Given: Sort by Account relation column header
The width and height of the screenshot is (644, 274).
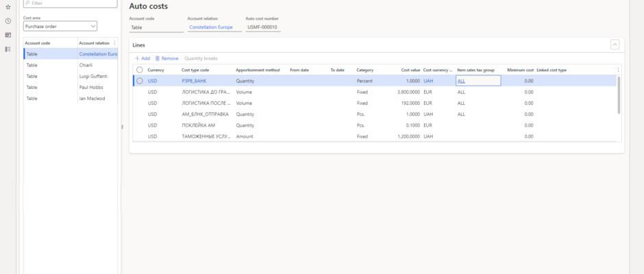Looking at the screenshot, I should point(95,42).
